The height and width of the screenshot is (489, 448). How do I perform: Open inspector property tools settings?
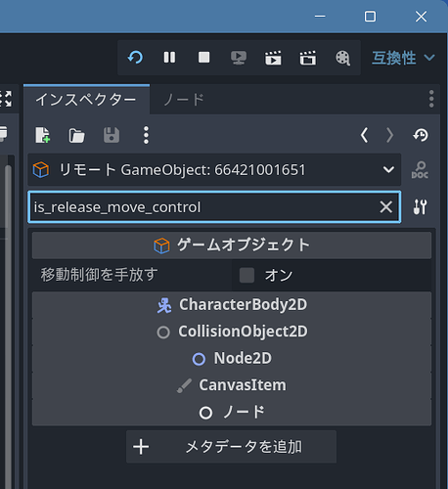click(x=420, y=207)
